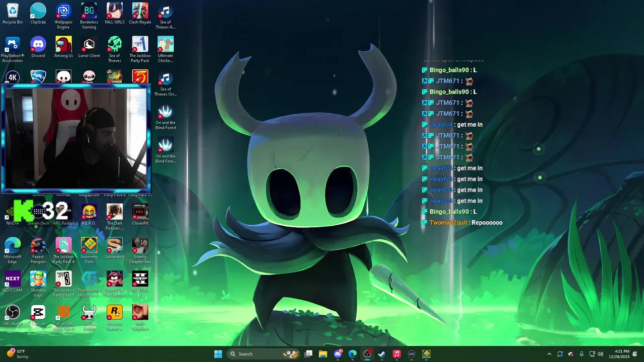Launch Discord from the desktop icon
This screenshot has width=644, height=362.
38,47
